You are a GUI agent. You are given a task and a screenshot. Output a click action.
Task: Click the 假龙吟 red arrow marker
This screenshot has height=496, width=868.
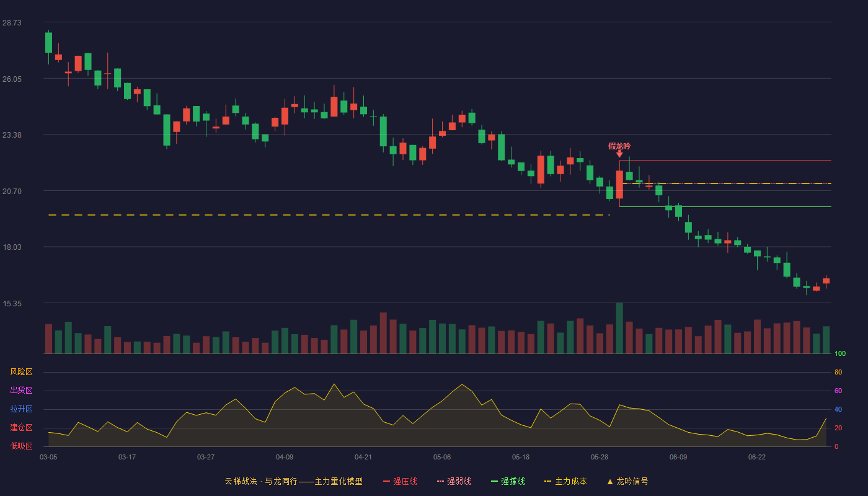click(x=619, y=154)
